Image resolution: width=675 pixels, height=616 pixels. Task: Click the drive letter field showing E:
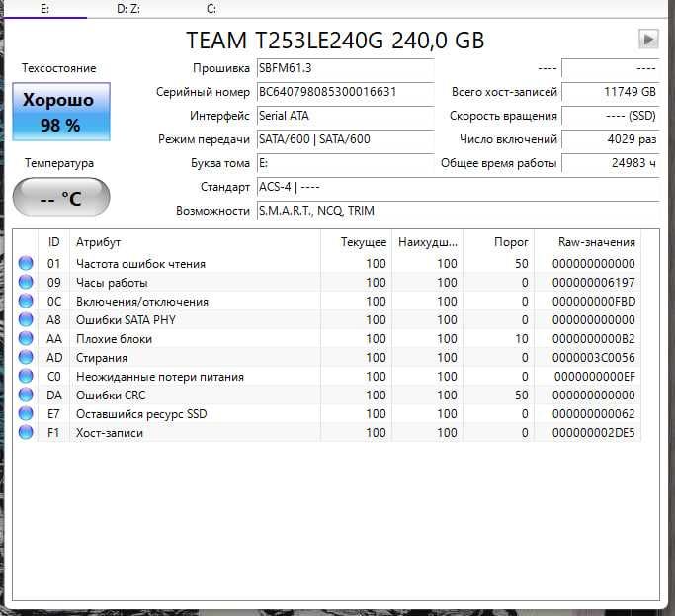point(346,163)
